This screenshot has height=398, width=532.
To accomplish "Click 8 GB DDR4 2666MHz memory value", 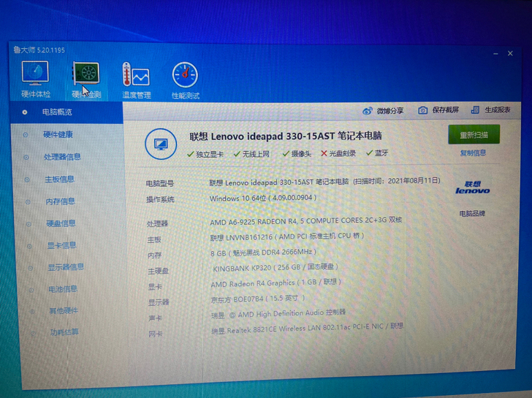I will tap(263, 253).
